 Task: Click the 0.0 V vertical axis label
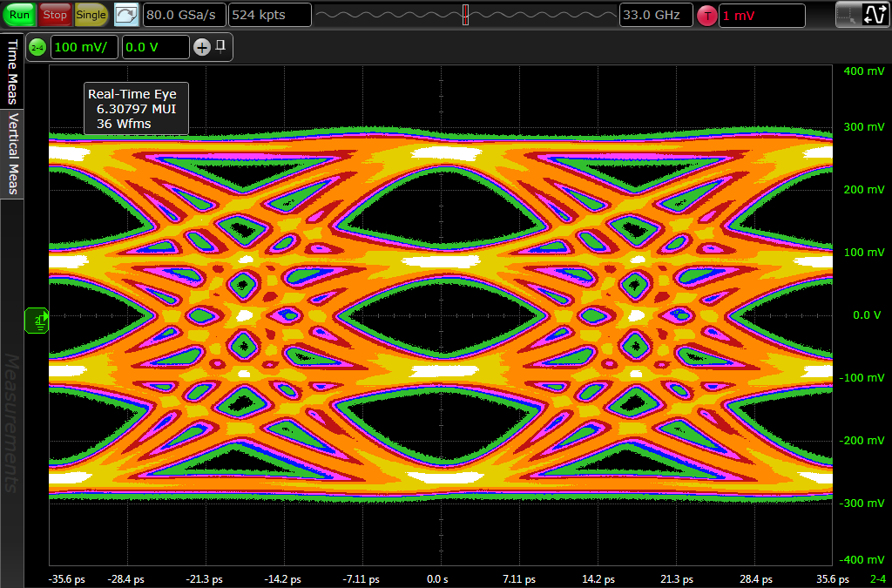click(867, 314)
